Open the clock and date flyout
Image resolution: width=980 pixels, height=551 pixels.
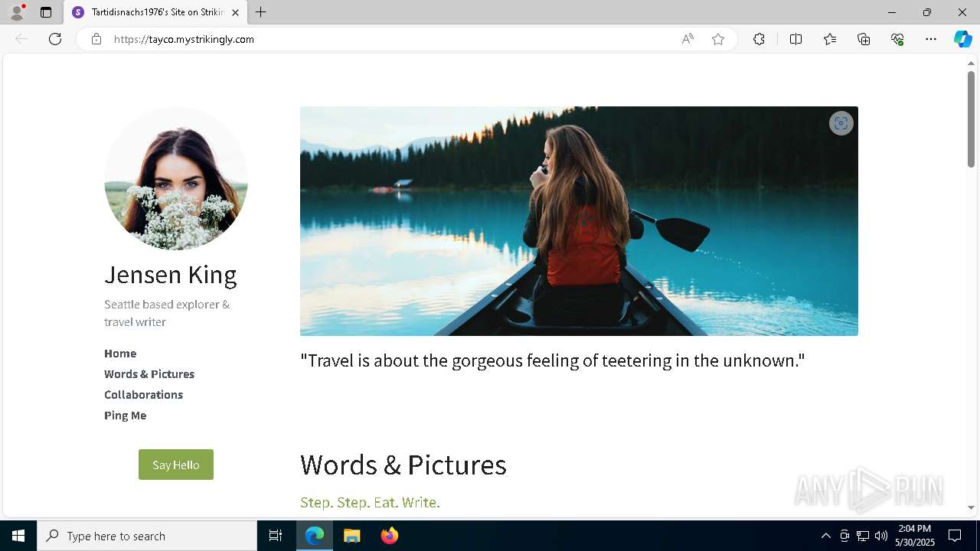(x=915, y=536)
